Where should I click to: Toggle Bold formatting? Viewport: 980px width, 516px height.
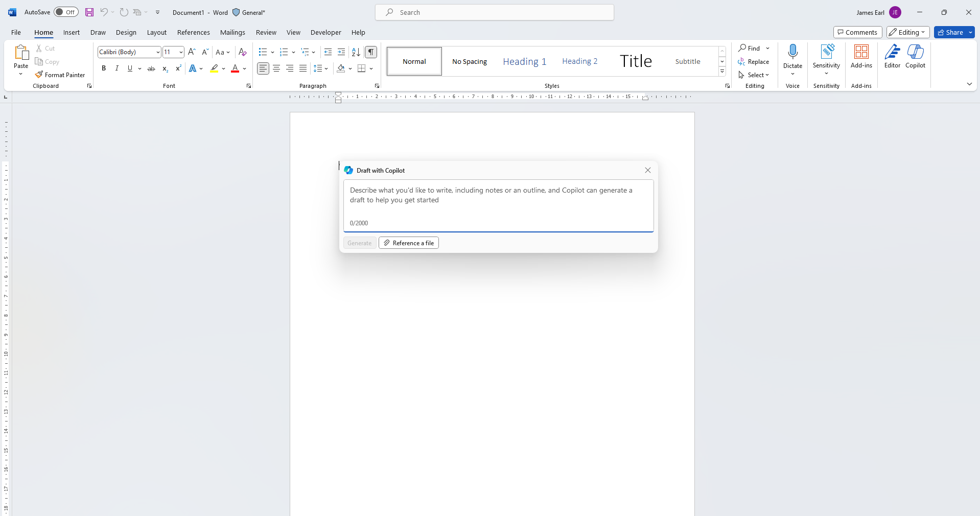point(104,68)
